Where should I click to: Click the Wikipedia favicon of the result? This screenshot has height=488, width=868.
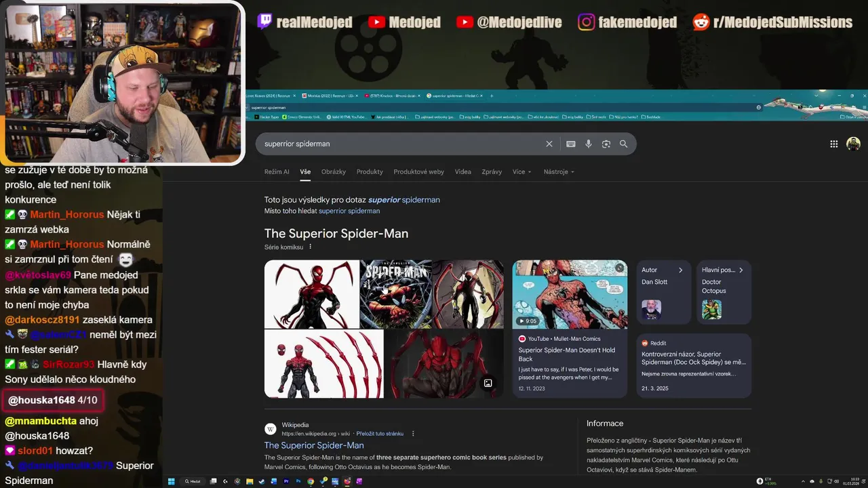coord(271,429)
